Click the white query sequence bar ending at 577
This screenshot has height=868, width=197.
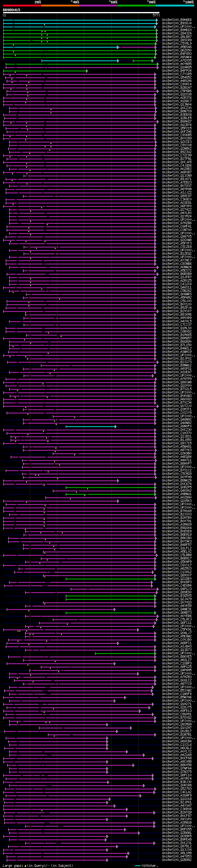tap(81, 13)
